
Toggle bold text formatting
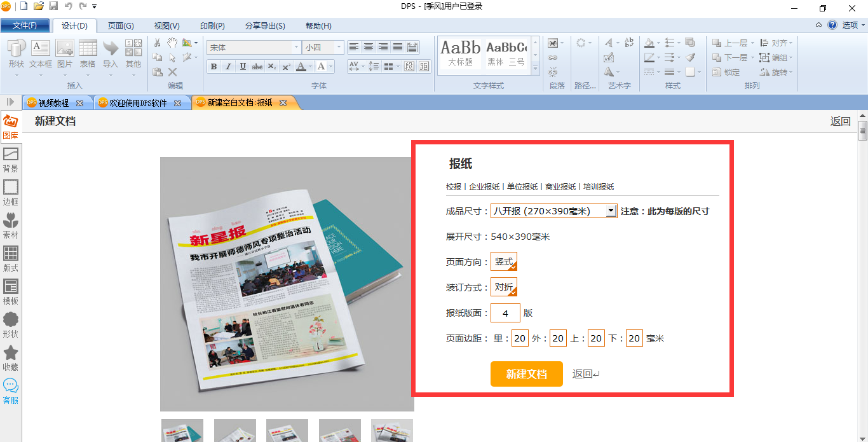(214, 67)
